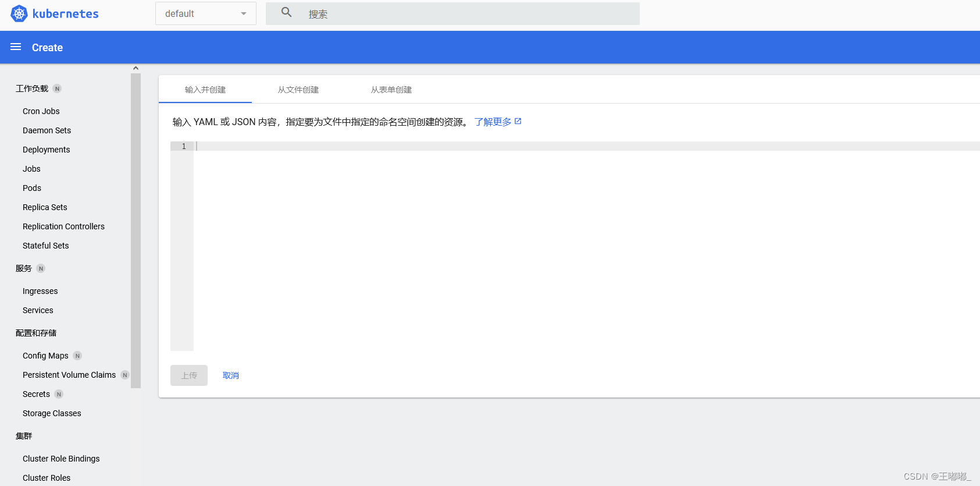Go to Persistent Volume Claims

point(69,375)
